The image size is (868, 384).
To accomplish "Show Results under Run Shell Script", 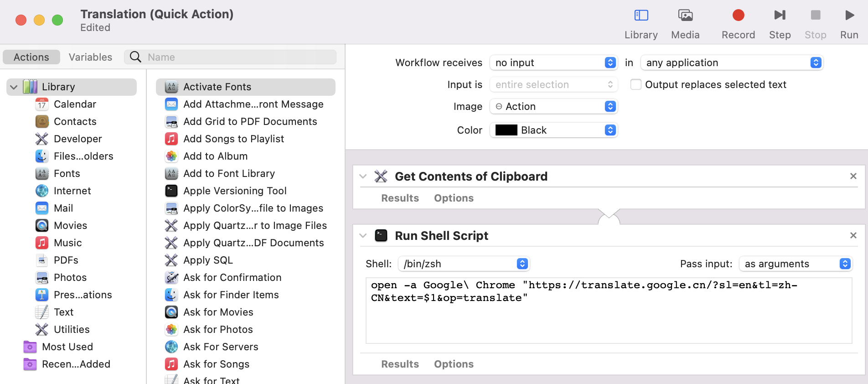I will (400, 364).
